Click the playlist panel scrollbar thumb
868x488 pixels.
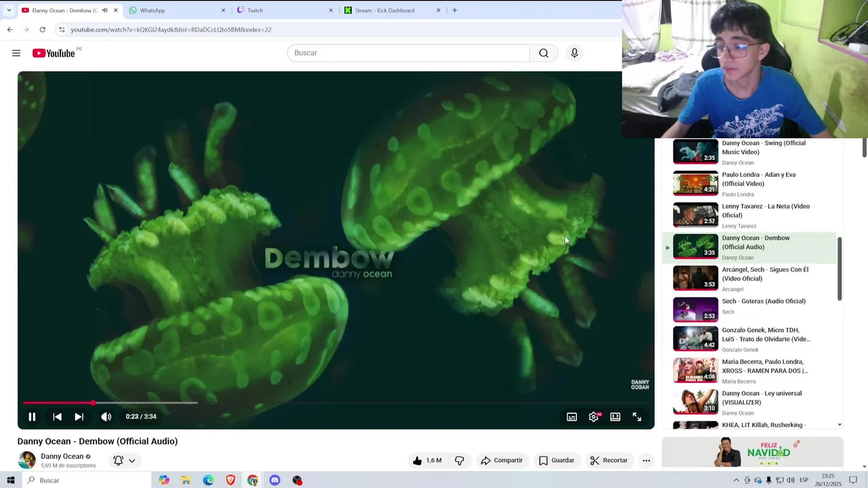(840, 269)
